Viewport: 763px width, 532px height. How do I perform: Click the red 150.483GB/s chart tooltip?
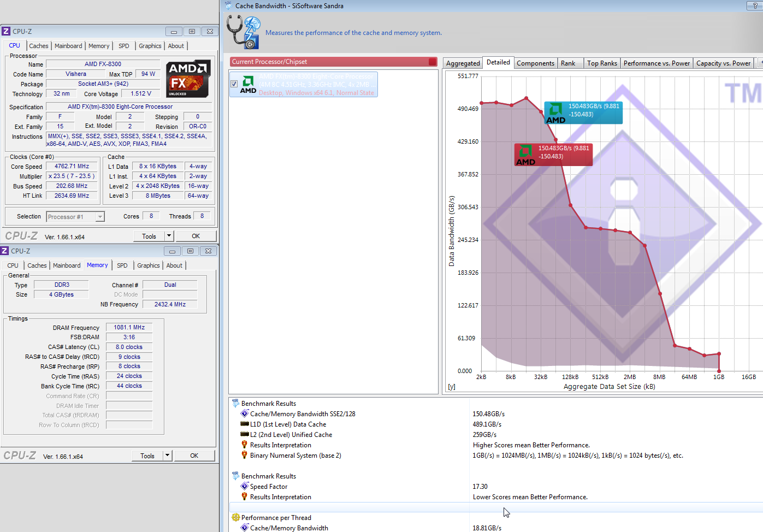tap(553, 155)
